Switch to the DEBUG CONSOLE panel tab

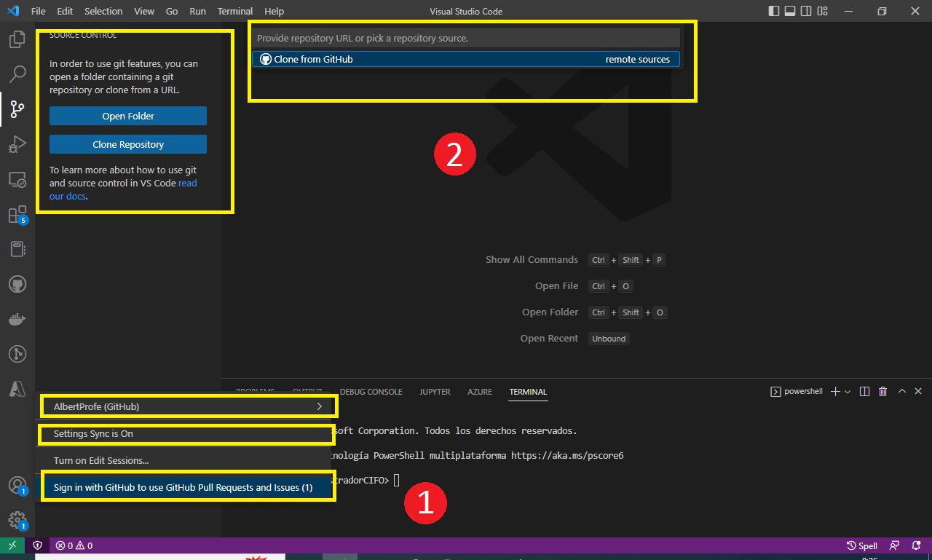(371, 392)
